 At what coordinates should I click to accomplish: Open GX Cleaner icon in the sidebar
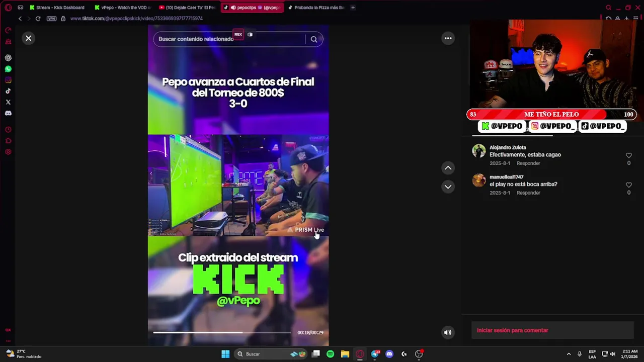pyautogui.click(x=8, y=41)
